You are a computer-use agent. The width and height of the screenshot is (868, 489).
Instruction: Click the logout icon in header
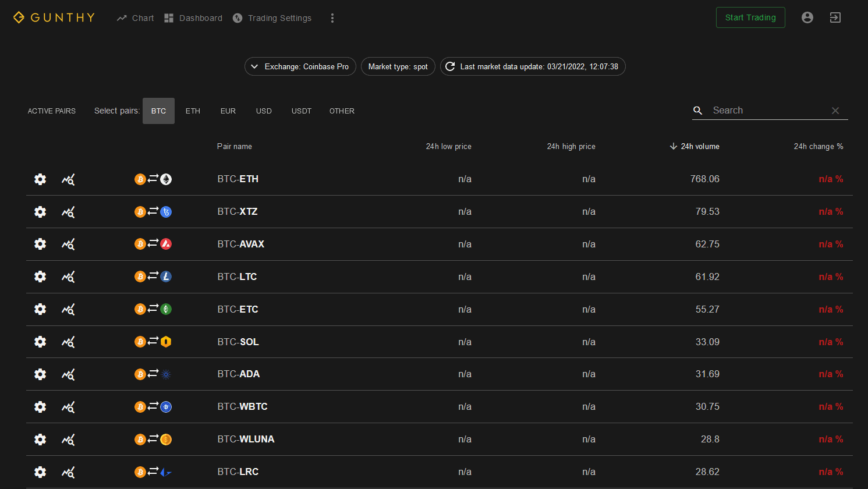click(835, 17)
